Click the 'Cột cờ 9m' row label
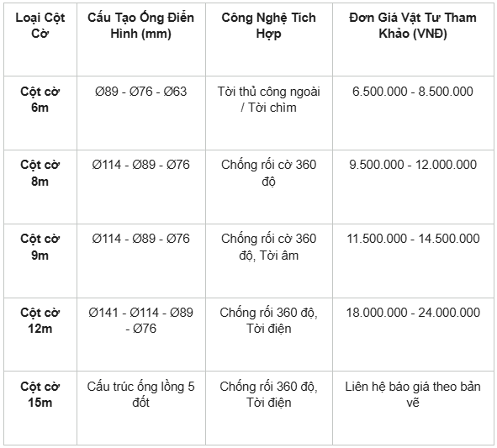497x448 pixels. tap(40, 247)
